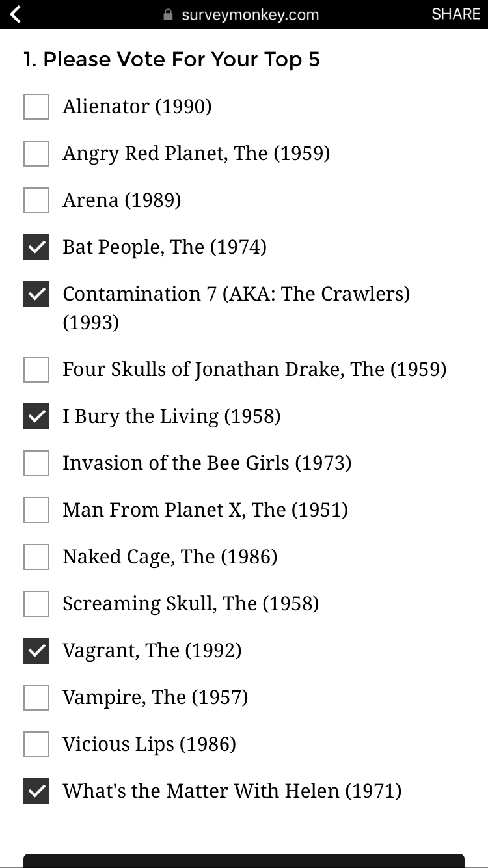Image resolution: width=488 pixels, height=868 pixels.
Task: Check the Vicious Lips (1986) option
Action: tap(36, 744)
